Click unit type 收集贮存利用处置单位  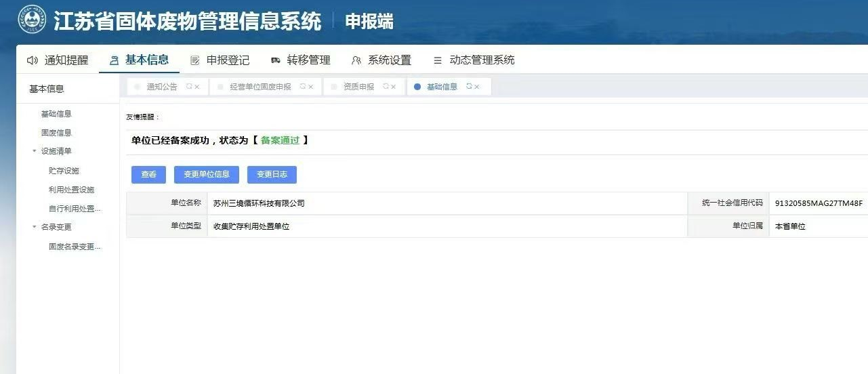pos(251,226)
